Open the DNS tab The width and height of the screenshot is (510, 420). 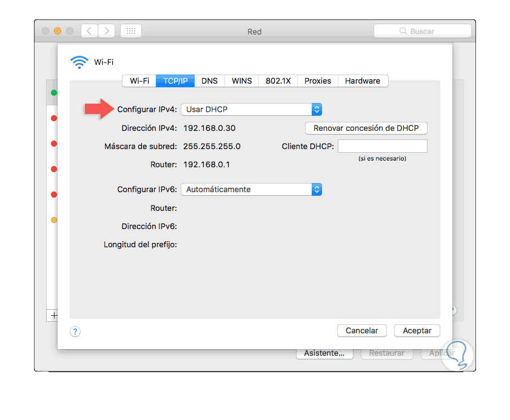point(209,81)
